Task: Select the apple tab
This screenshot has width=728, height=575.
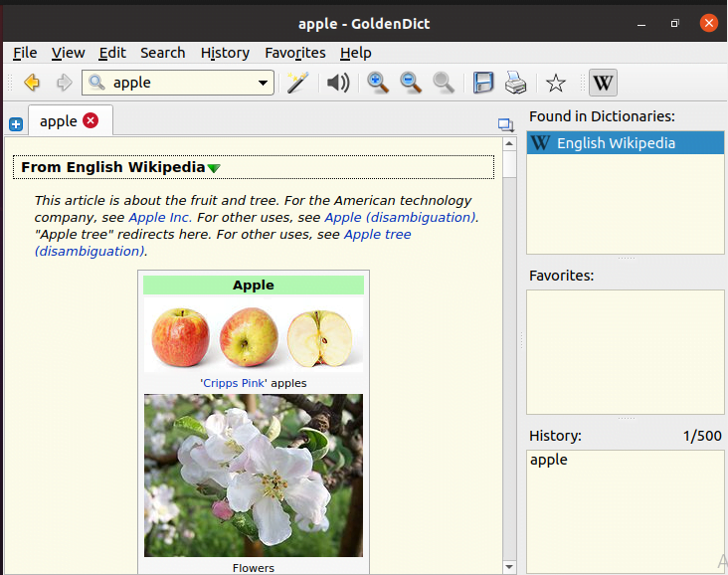Action: click(x=71, y=120)
